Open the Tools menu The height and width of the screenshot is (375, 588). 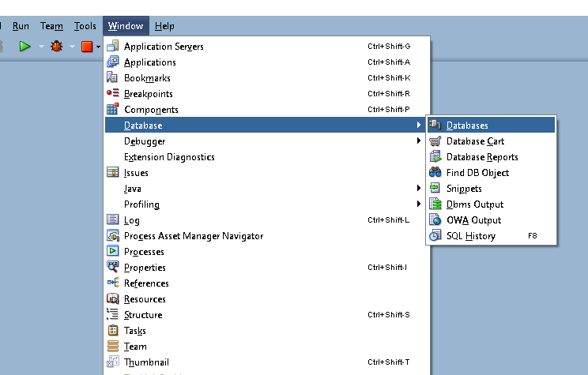point(85,26)
